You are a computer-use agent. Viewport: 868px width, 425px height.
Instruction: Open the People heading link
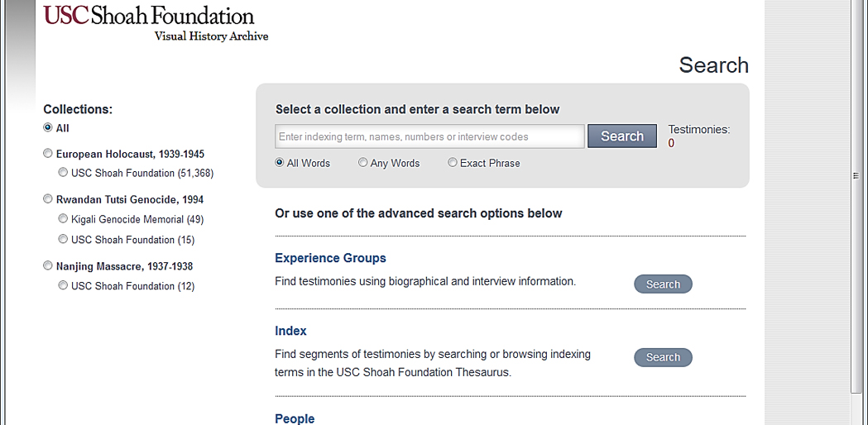point(295,418)
